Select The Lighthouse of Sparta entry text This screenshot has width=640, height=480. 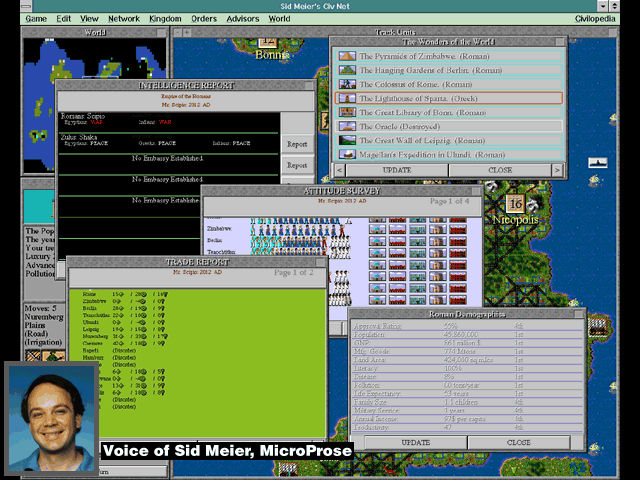pos(418,98)
